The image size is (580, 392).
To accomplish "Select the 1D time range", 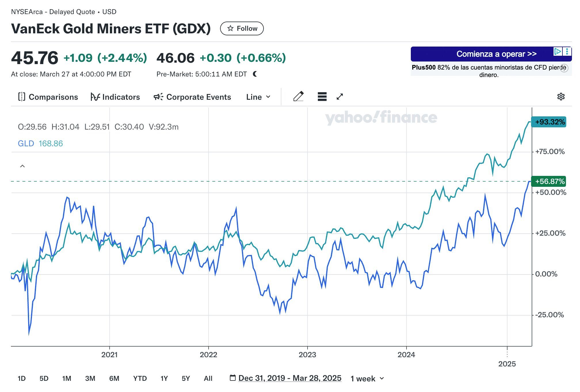I will coord(22,378).
